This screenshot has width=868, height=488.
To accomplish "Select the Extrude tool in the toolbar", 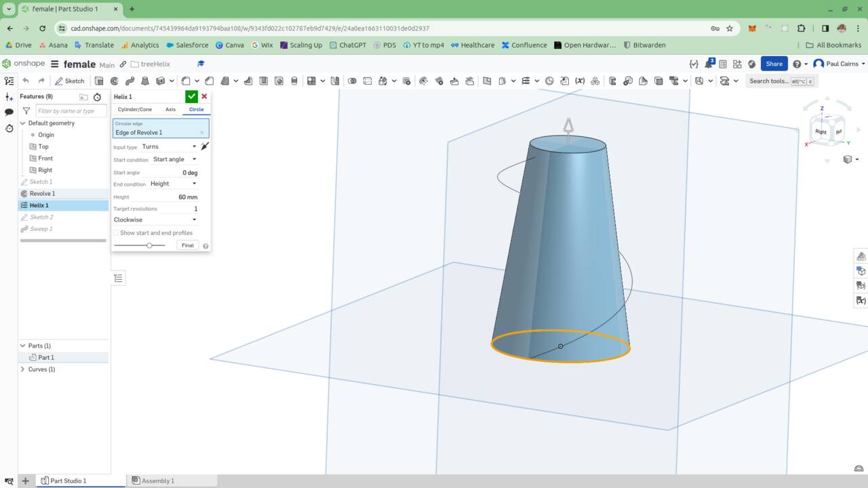I will point(99,81).
